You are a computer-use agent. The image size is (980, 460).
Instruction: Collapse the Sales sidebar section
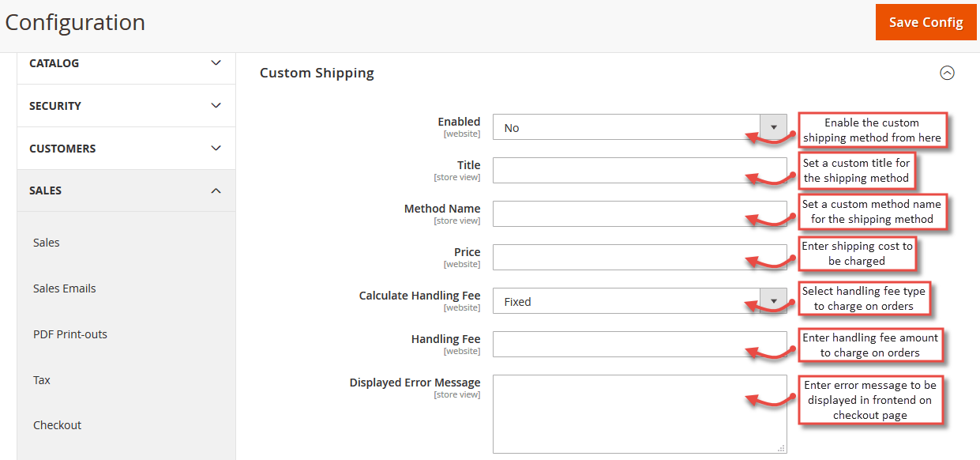(126, 190)
